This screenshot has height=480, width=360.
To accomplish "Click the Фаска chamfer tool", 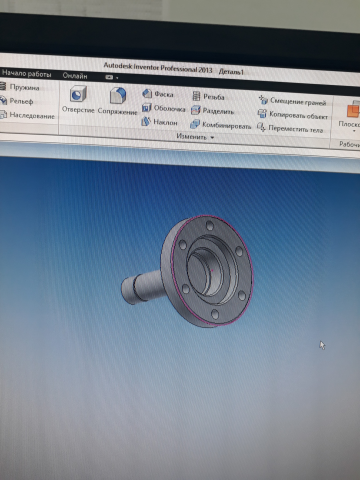I will [157, 94].
